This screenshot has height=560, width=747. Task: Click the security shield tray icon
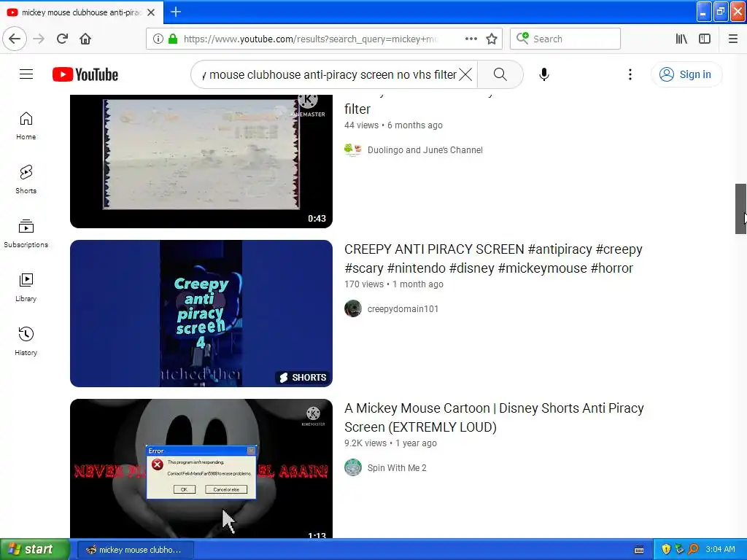(666, 550)
